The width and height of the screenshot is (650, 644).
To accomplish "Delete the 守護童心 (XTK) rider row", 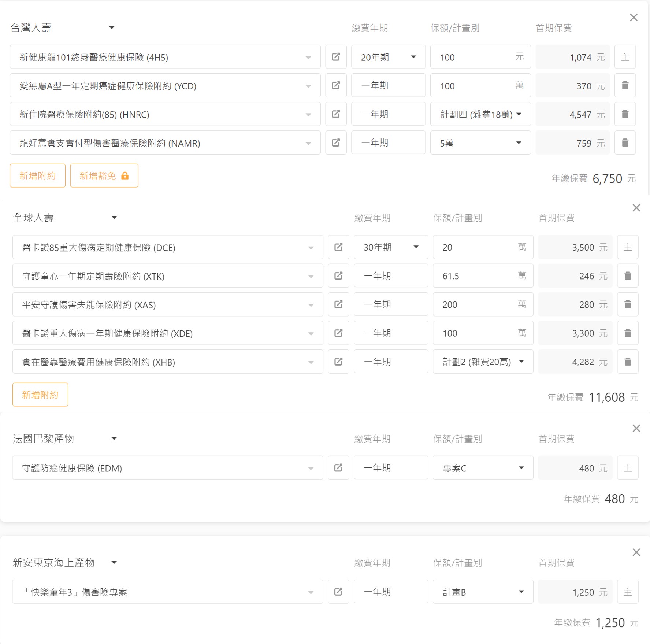I will coord(628,275).
